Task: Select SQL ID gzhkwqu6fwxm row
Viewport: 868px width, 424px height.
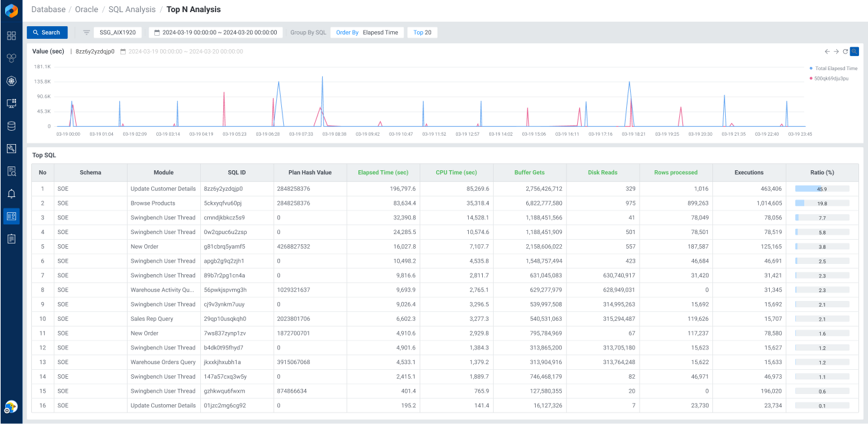Action: [x=445, y=391]
